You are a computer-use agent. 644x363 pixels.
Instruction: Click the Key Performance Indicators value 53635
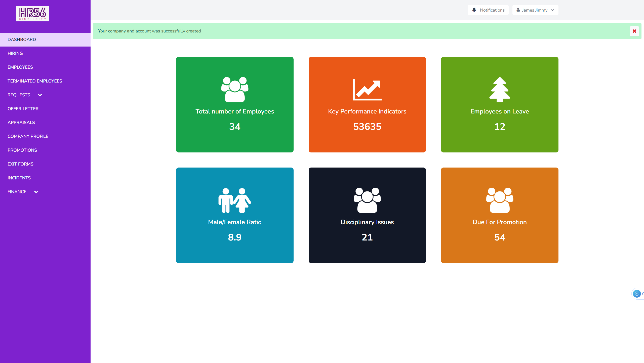(367, 127)
